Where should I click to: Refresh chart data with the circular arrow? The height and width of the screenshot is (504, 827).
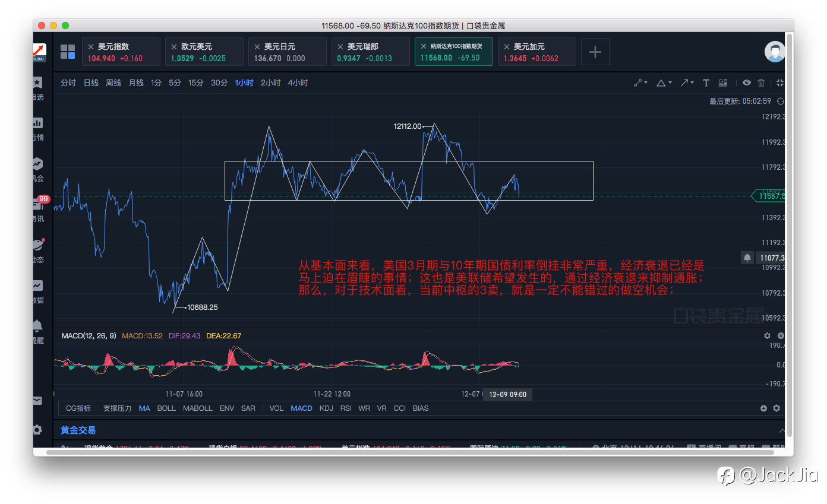click(x=781, y=102)
